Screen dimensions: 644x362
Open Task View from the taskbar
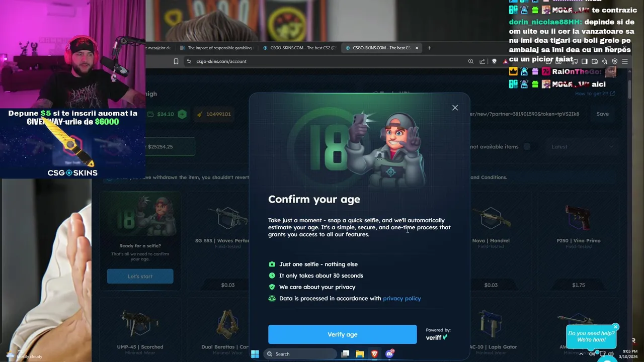coord(345,354)
